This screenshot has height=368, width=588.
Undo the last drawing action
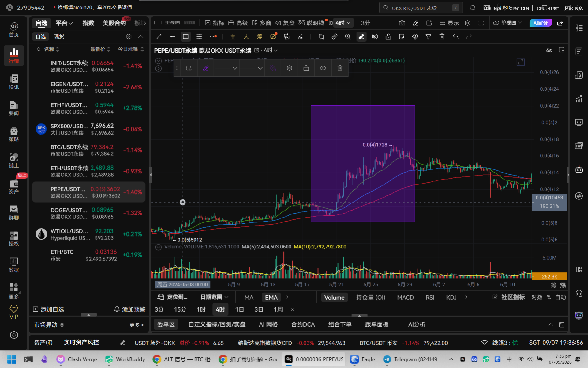pos(455,37)
